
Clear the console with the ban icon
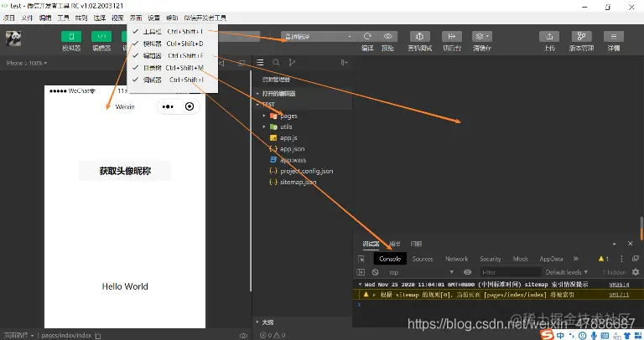tap(375, 272)
